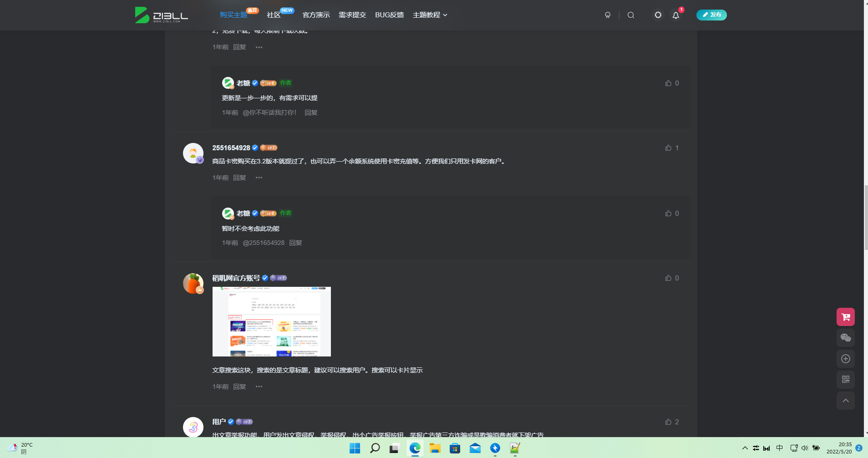Click the pink shopping cart floating button
Screen dimensions: 868x458
[x=845, y=317]
